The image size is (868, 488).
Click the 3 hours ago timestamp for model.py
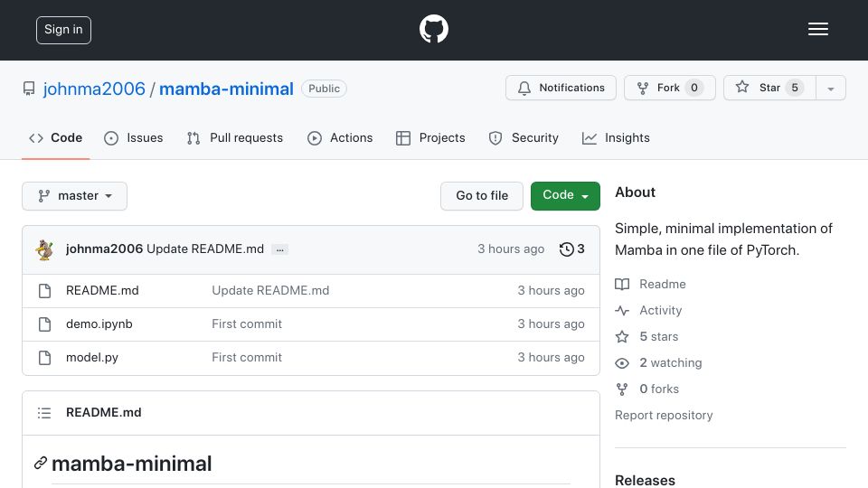pyautogui.click(x=551, y=358)
